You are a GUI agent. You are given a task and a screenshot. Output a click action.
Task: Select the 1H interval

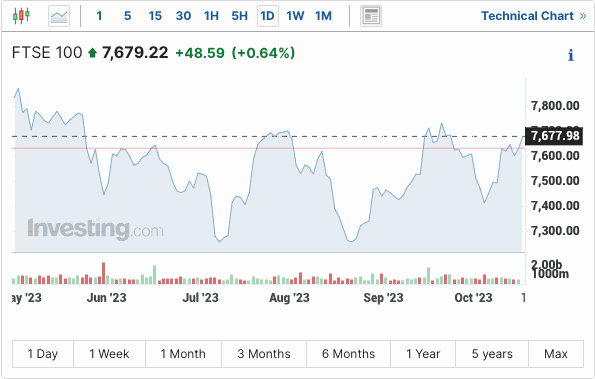click(x=211, y=16)
